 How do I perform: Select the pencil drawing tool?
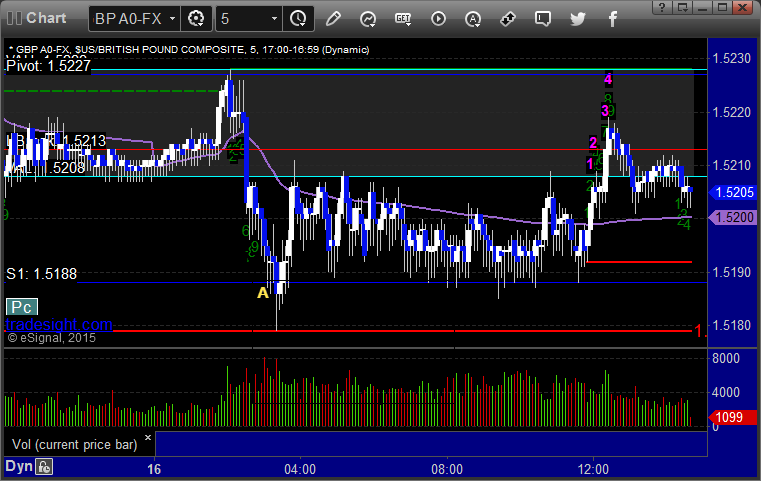coord(333,19)
